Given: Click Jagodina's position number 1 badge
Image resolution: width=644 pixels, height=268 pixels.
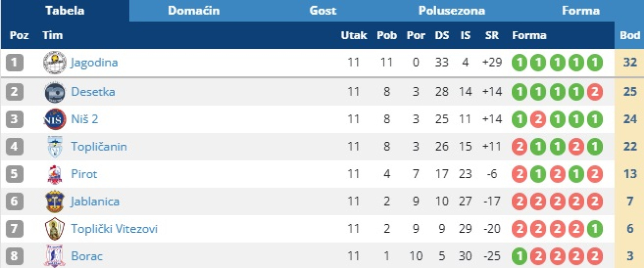Looking at the screenshot, I should point(15,63).
